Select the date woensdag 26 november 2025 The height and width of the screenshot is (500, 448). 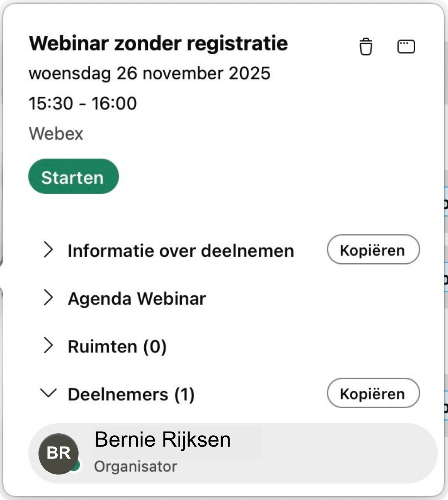pyautogui.click(x=150, y=73)
